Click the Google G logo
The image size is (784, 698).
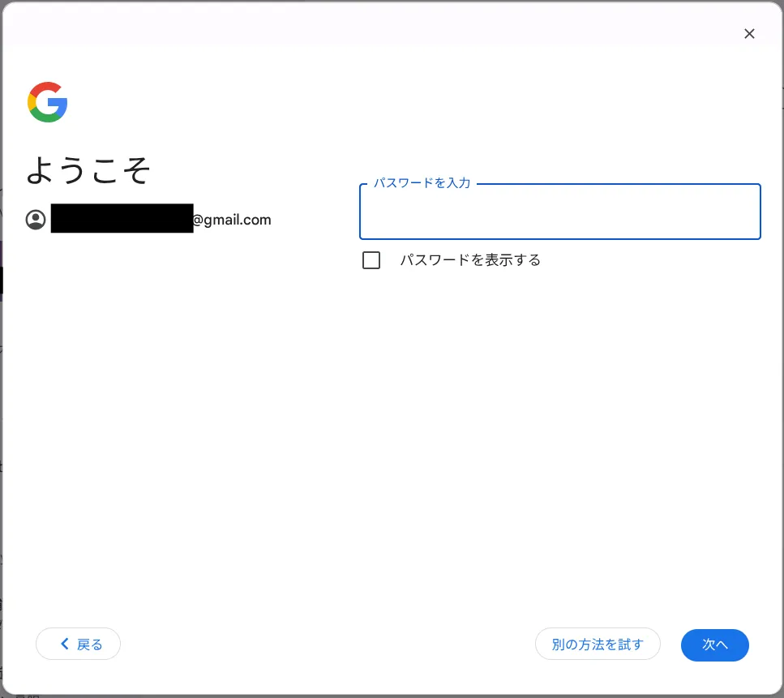48,102
